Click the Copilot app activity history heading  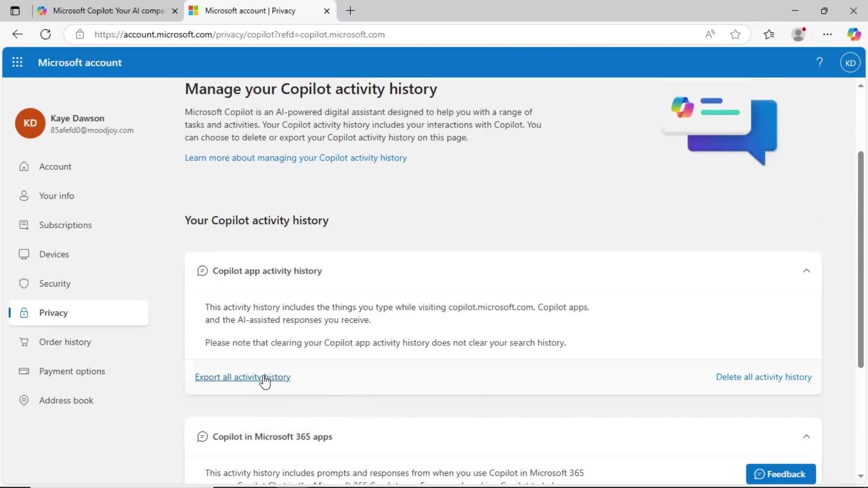pyautogui.click(x=267, y=271)
